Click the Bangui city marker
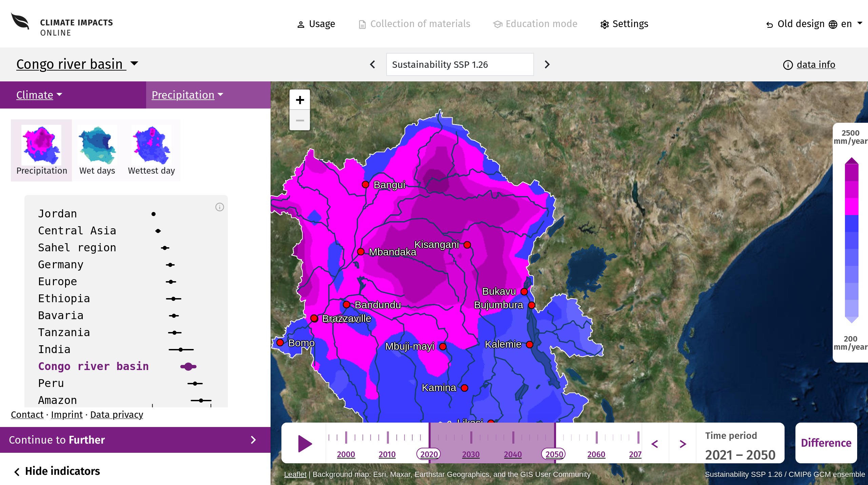Viewport: 868px width, 485px height. coord(365,185)
